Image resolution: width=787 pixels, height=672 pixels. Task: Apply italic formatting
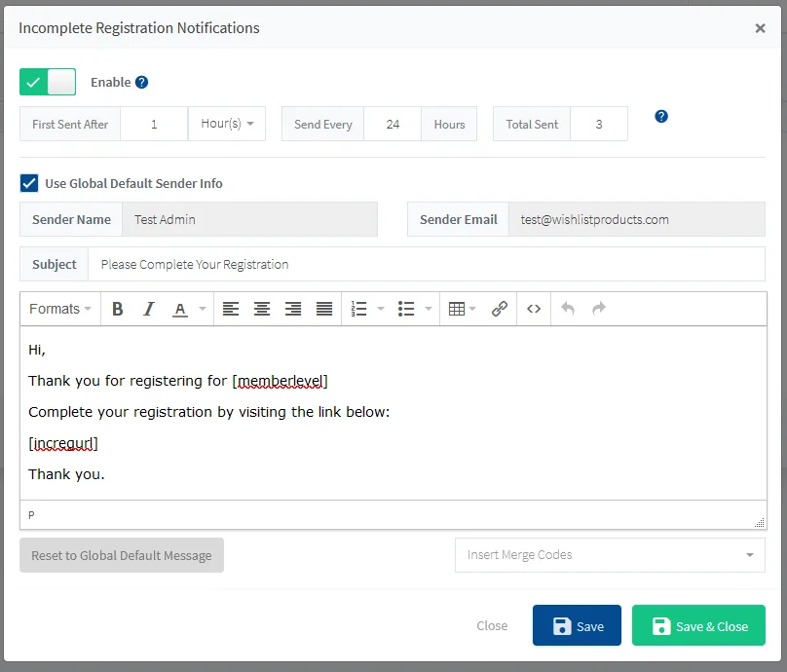[x=149, y=309]
